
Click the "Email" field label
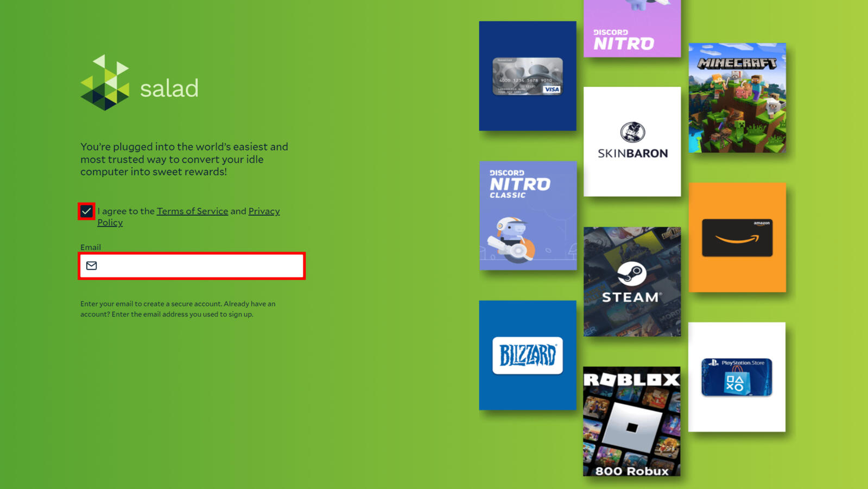(x=91, y=247)
